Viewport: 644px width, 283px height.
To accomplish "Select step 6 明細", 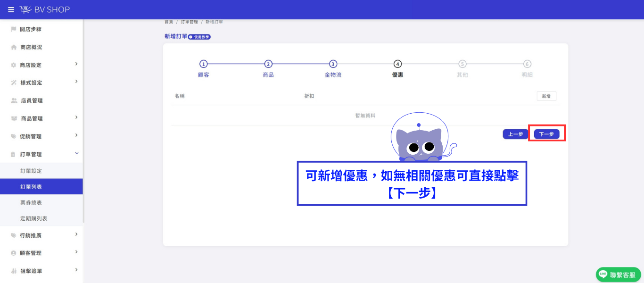I will (527, 68).
